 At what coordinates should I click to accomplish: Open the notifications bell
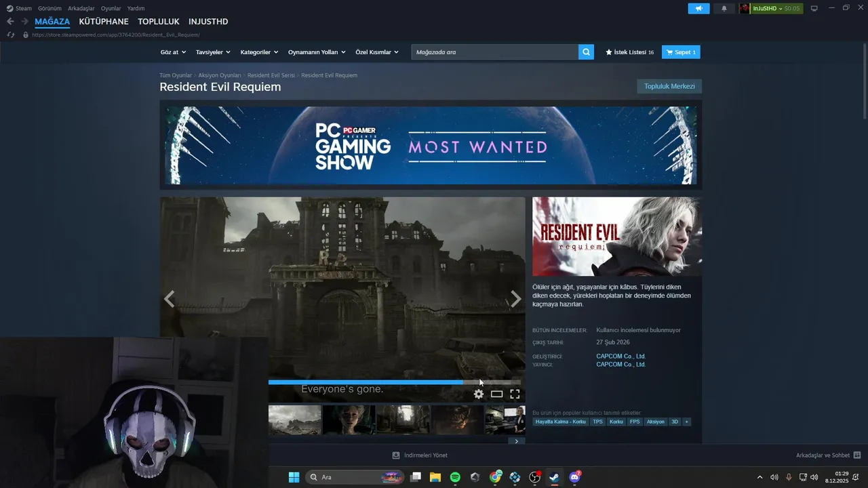pyautogui.click(x=724, y=8)
